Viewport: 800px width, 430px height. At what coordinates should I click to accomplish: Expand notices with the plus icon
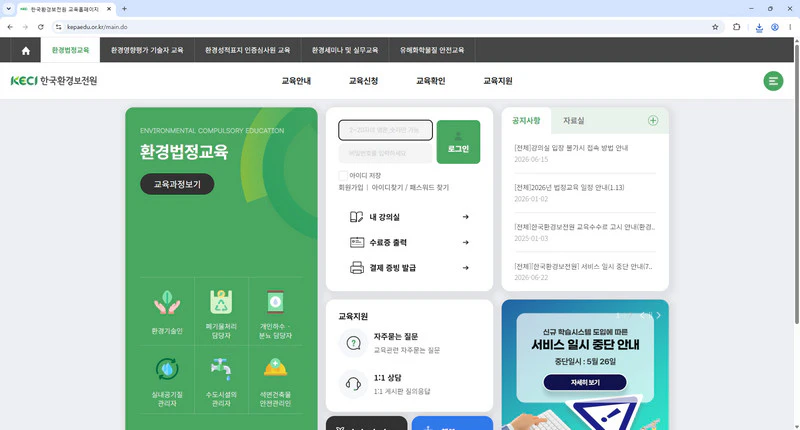pos(653,120)
